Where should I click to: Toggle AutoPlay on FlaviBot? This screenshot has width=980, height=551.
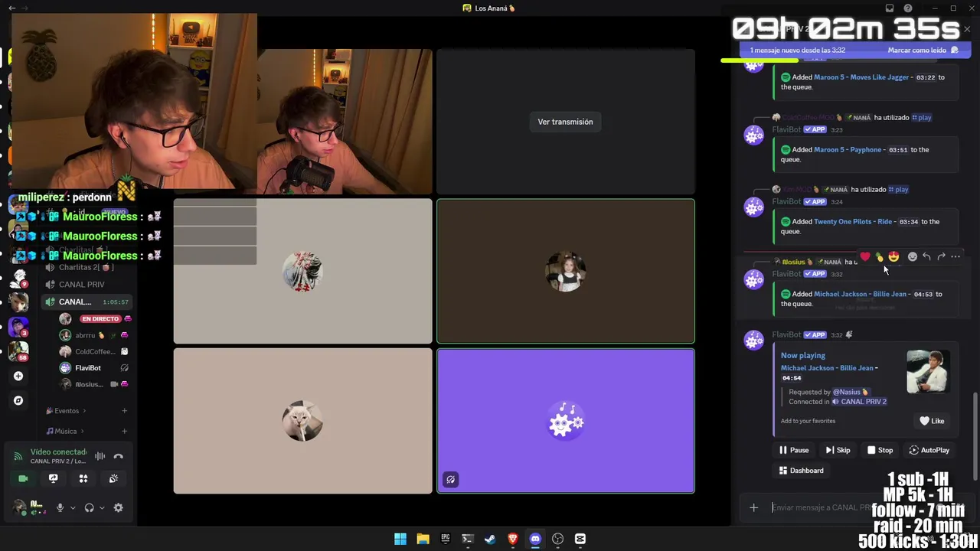click(x=929, y=450)
